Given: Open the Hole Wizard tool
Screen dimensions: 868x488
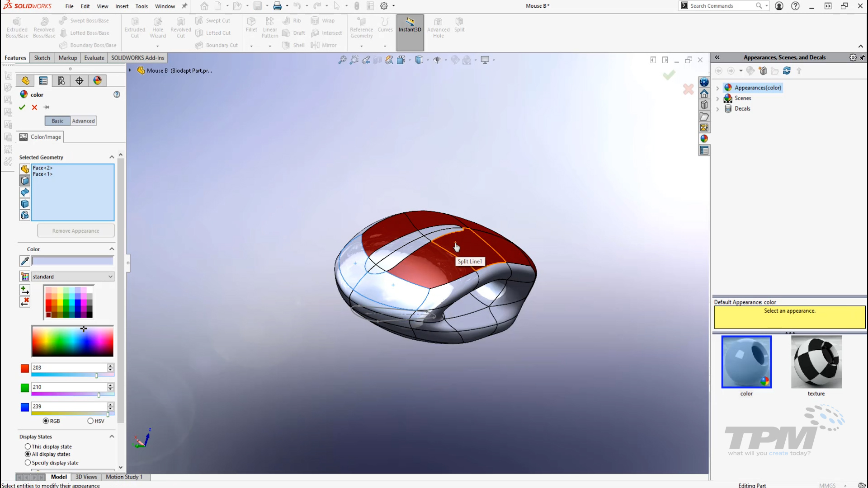Looking at the screenshot, I should pyautogui.click(x=157, y=27).
